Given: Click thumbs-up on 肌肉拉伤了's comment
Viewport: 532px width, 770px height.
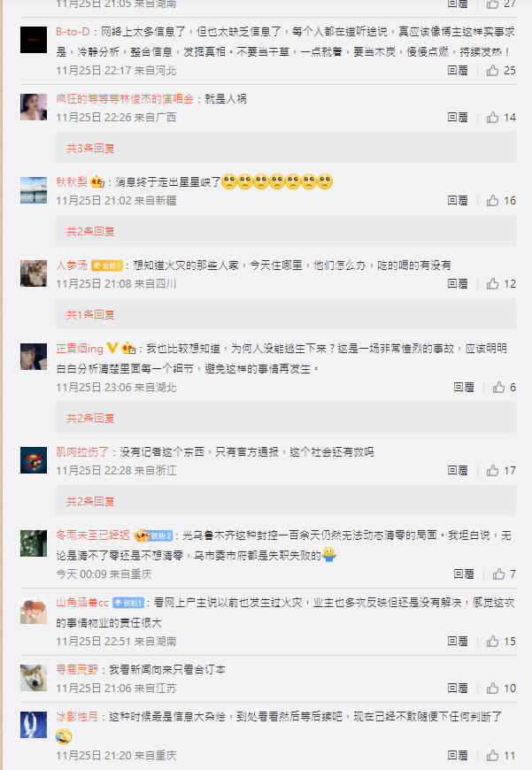Looking at the screenshot, I should click(x=492, y=471).
